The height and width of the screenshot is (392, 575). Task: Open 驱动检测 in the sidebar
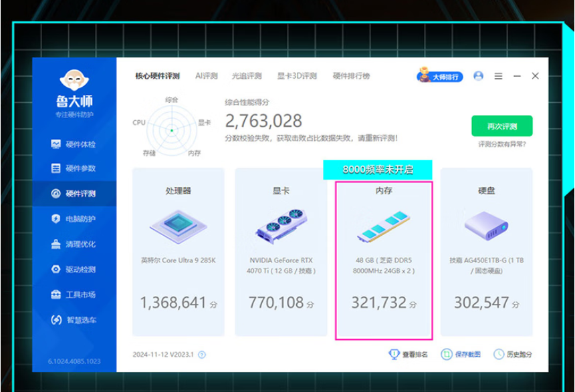tap(74, 269)
